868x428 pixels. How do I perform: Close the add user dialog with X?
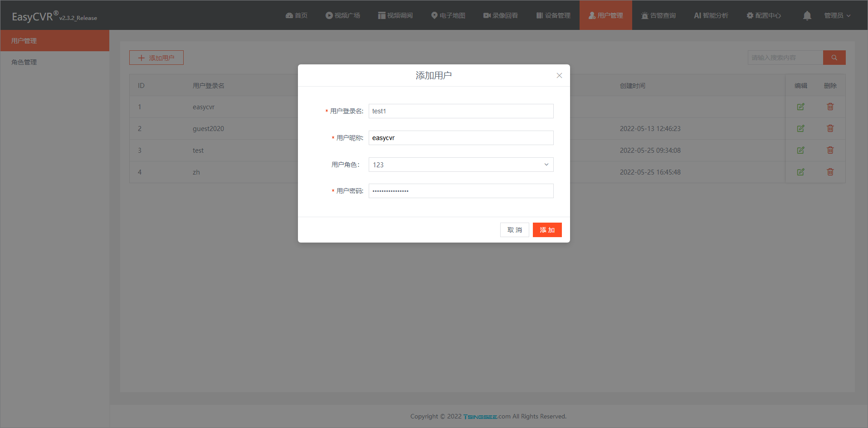[x=559, y=76]
